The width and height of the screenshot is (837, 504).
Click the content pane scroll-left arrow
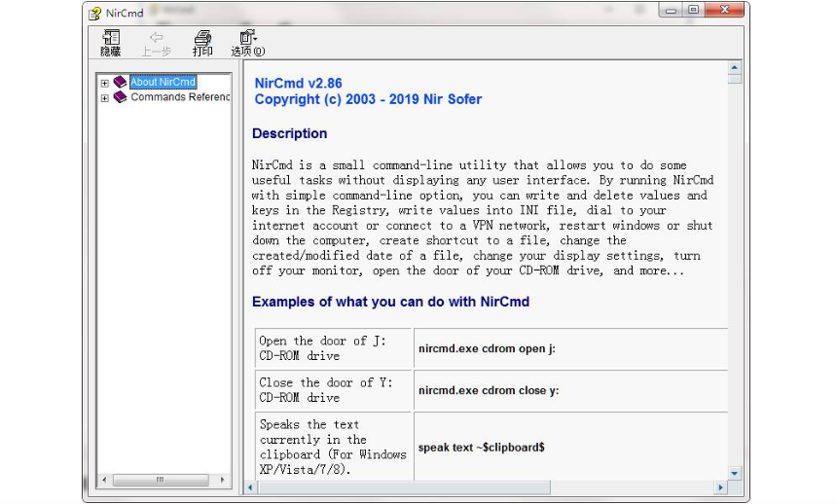click(x=250, y=486)
